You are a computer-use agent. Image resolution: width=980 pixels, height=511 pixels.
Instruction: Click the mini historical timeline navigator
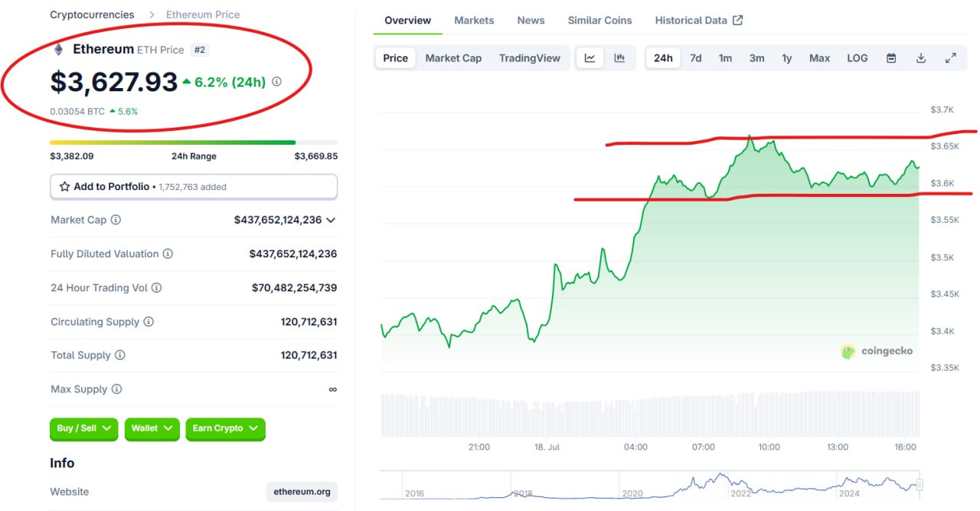(651, 486)
